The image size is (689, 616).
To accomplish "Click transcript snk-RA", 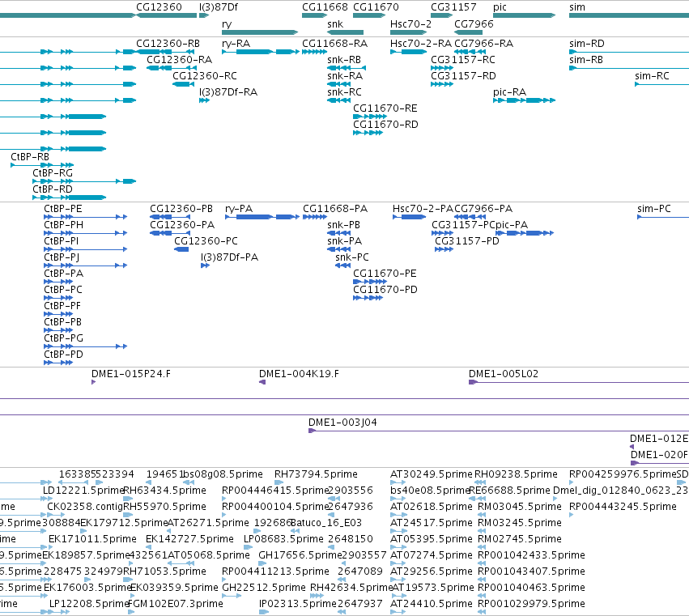I will 345,76.
